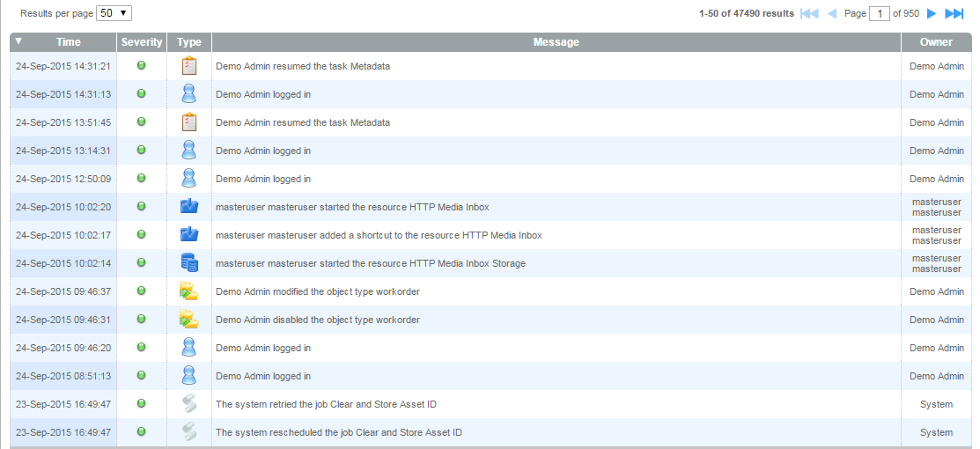Open the Results per page dropdown
Image resolution: width=980 pixels, height=449 pixels.
[114, 13]
